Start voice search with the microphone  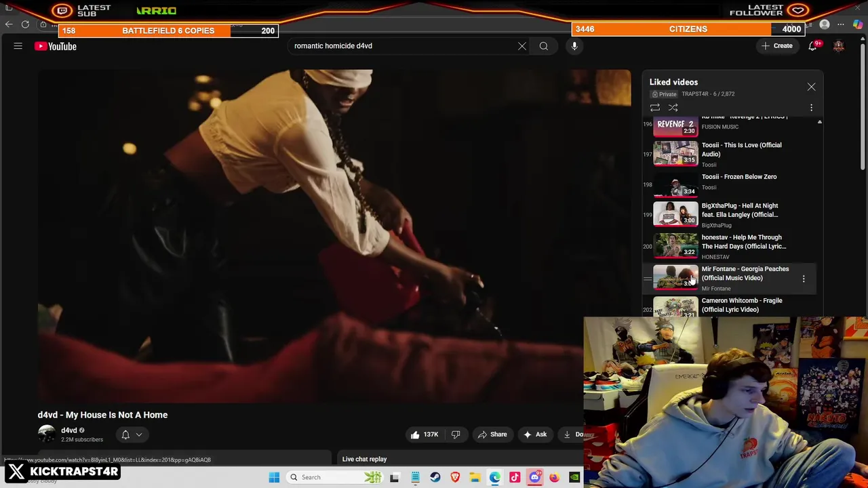click(574, 46)
